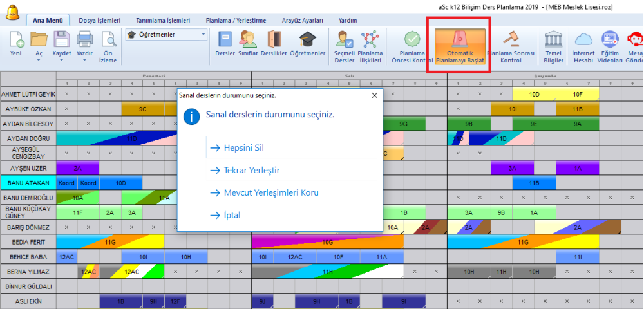This screenshot has width=644, height=309.
Task: Open Tanımlama İşlemleri tab
Action: [x=163, y=20]
